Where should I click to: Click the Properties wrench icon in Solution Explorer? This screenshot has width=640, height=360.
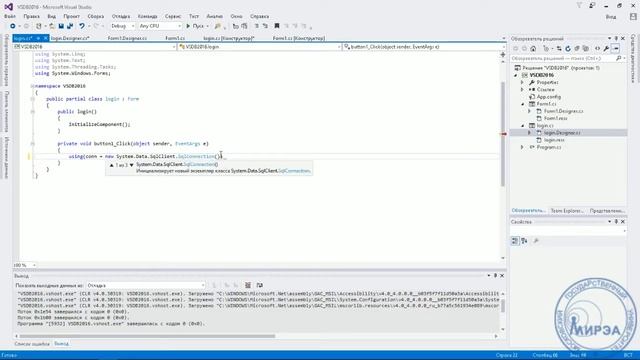click(x=607, y=49)
